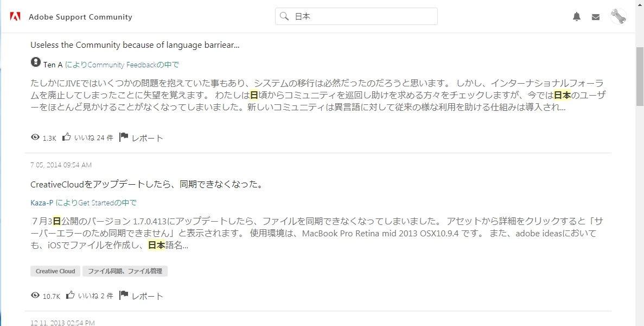644x326 pixels.
Task: Open Ten A's author profile
Action: [x=53, y=65]
